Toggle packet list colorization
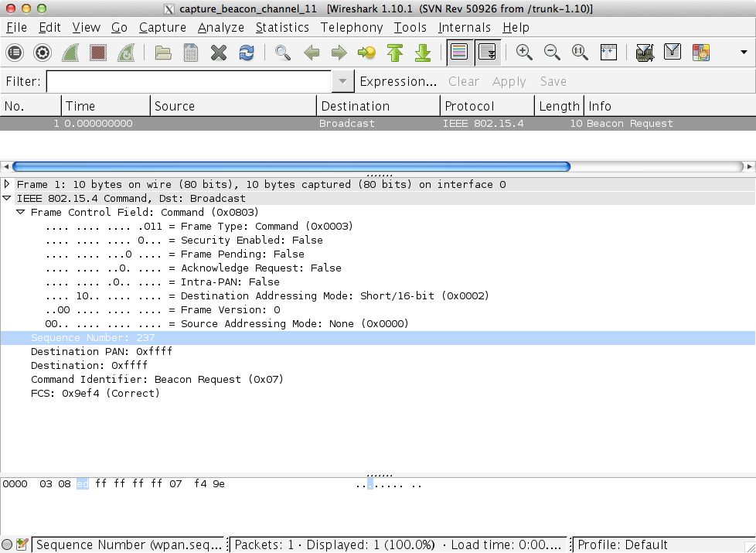This screenshot has height=553, width=756. tap(459, 52)
